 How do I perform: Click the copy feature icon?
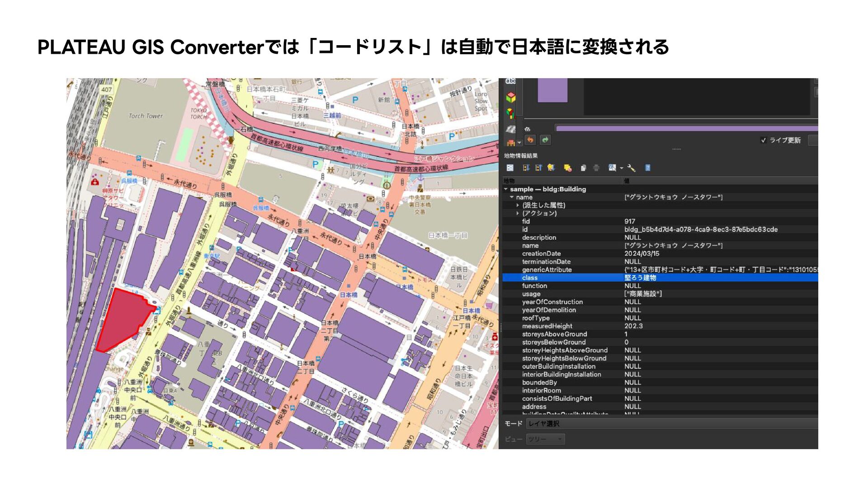point(583,168)
